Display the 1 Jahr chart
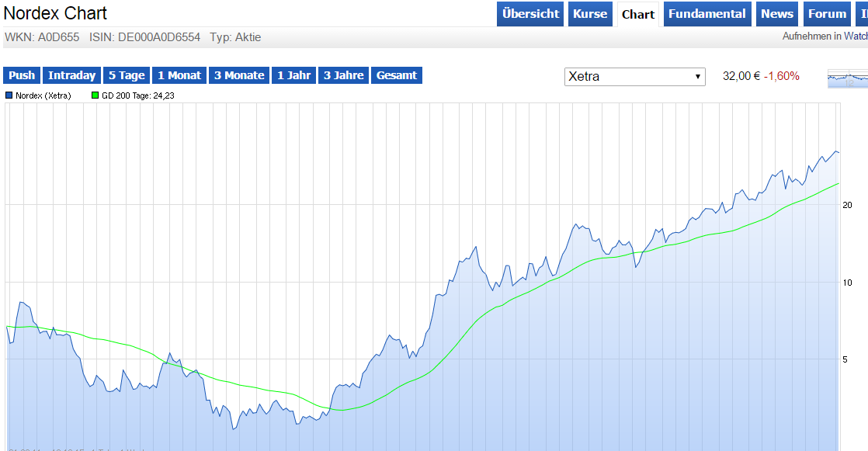The height and width of the screenshot is (451, 868). [294, 75]
